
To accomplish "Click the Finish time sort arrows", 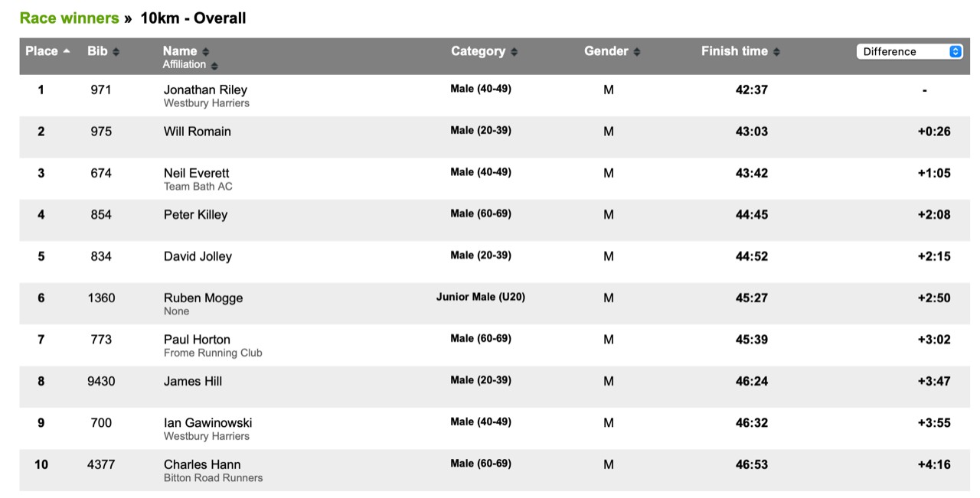I will click(x=776, y=52).
